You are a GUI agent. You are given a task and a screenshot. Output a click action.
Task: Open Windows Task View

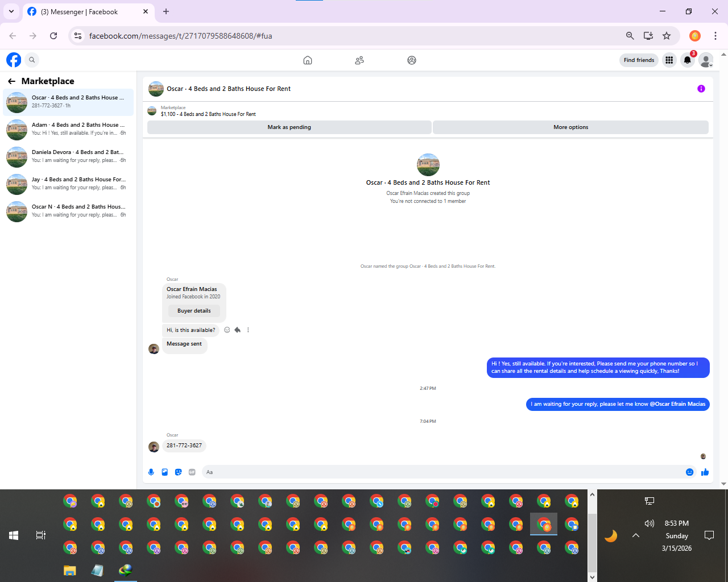(41, 535)
